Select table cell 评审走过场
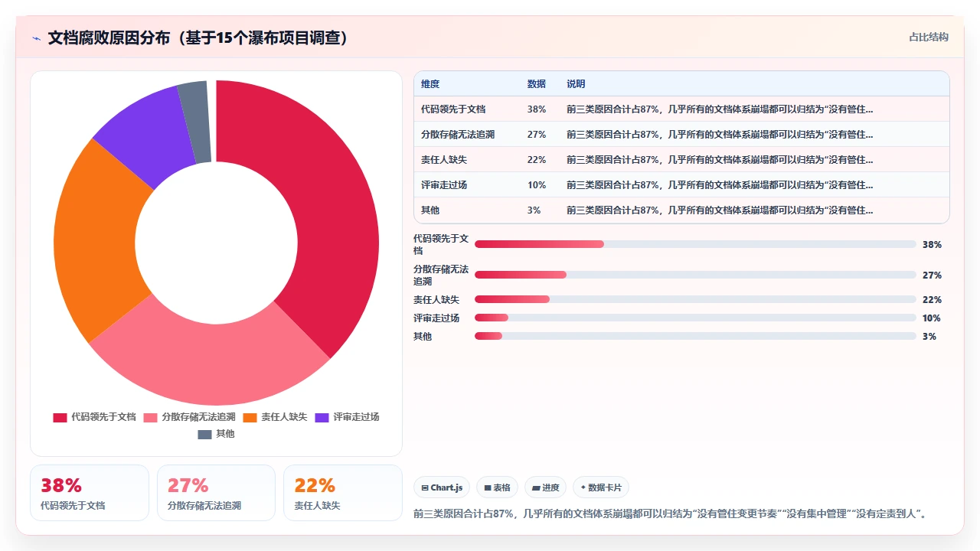The image size is (980, 551). click(444, 185)
